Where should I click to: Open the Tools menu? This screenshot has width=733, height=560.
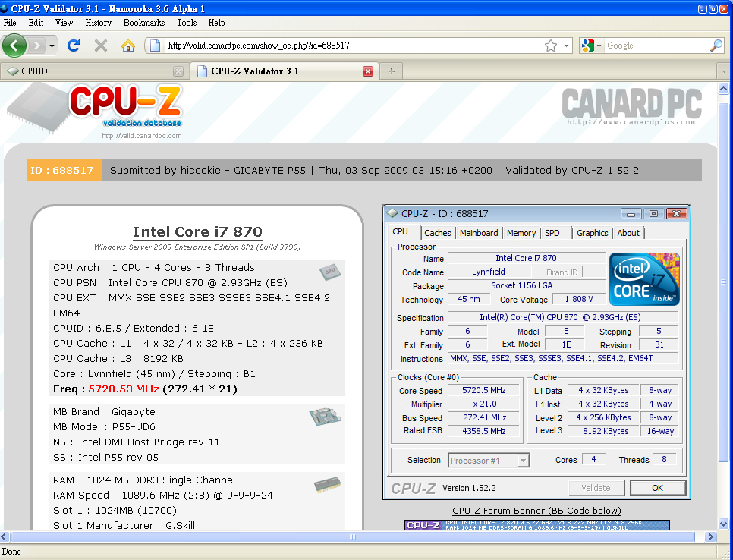tap(187, 23)
